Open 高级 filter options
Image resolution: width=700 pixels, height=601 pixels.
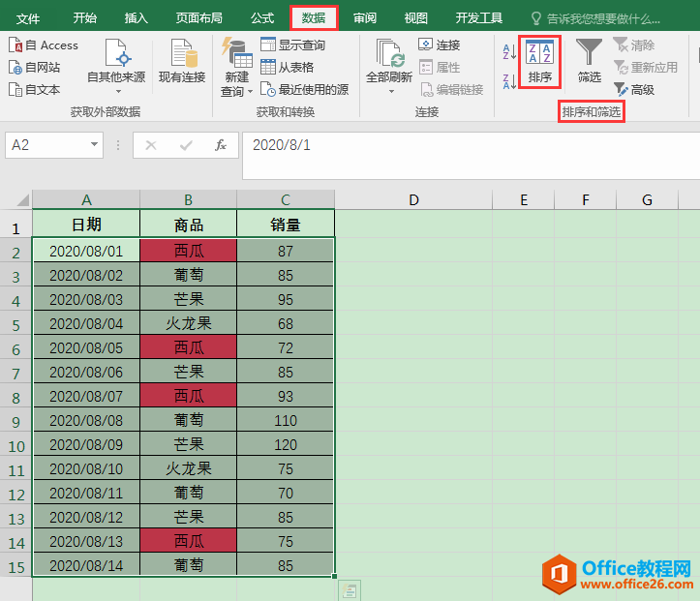(633, 90)
